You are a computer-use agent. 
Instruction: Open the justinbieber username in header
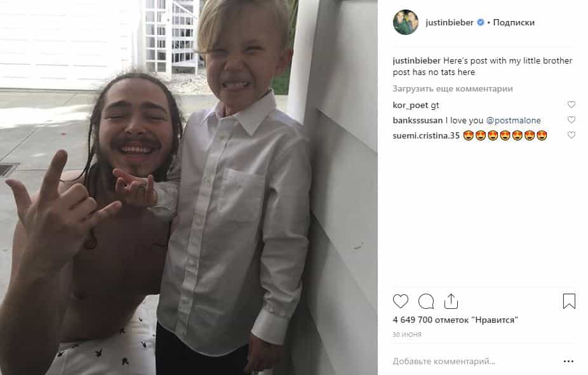click(x=450, y=22)
